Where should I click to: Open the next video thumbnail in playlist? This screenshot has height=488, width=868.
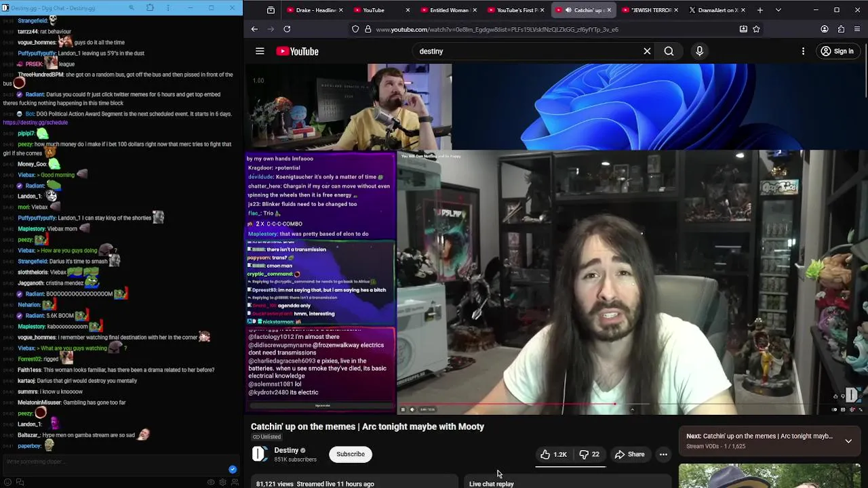coord(770,476)
